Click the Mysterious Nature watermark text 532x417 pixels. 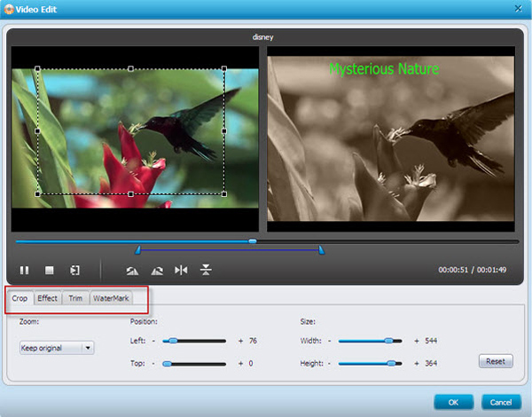(384, 69)
